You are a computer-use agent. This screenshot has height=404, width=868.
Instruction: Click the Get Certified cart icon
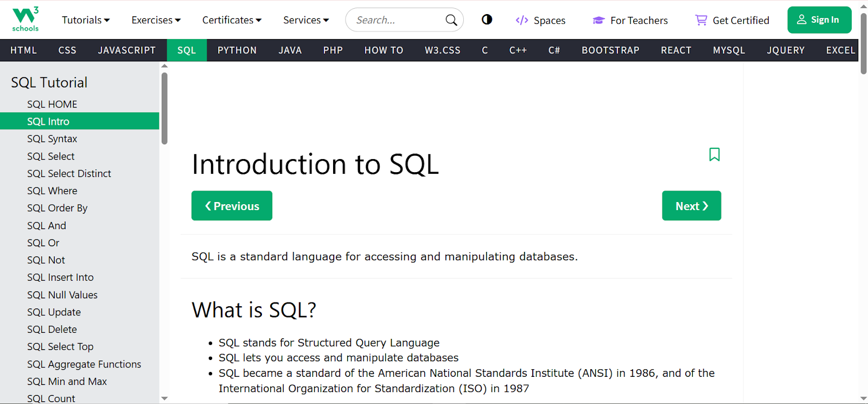tap(701, 20)
